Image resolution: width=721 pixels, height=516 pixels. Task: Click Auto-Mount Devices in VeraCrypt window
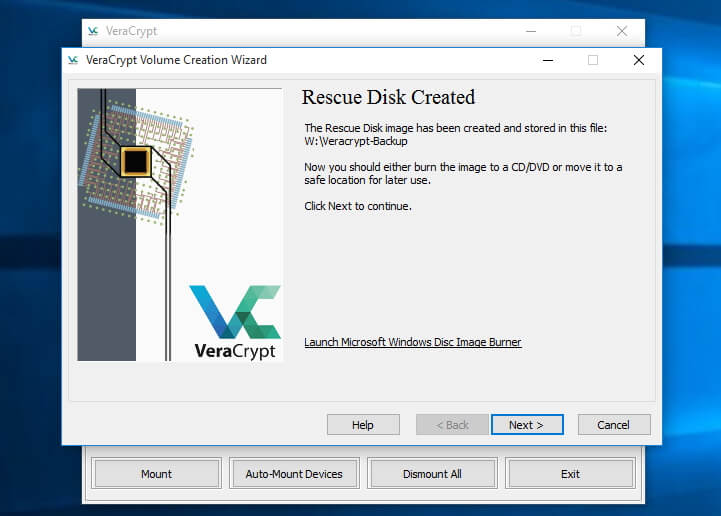(294, 474)
